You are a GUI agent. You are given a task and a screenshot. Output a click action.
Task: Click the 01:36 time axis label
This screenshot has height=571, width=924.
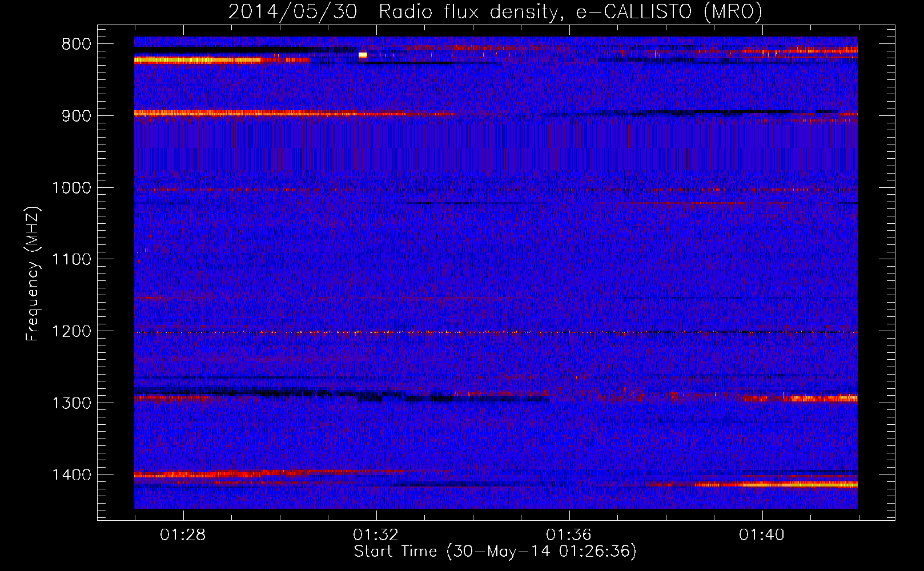coord(569,535)
